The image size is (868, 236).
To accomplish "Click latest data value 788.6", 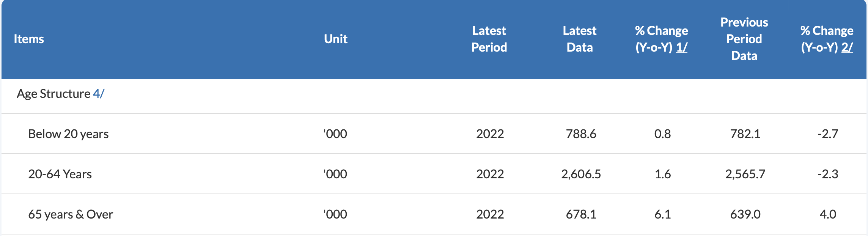I will (581, 134).
